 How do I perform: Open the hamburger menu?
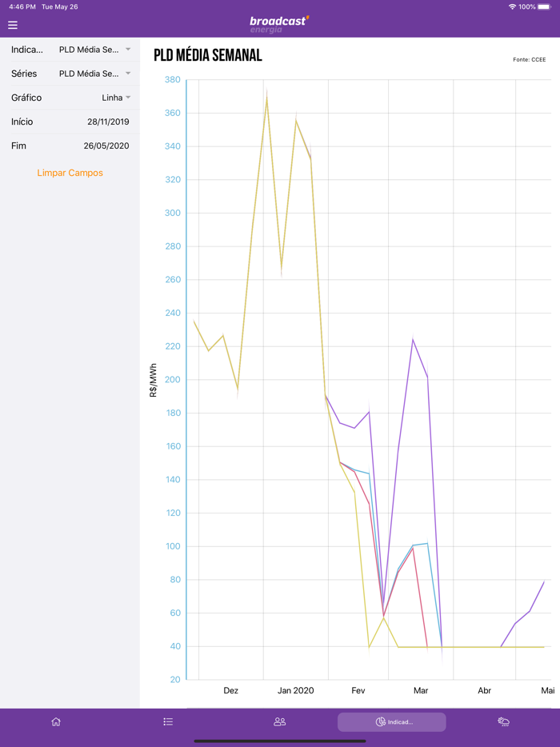pos(13,25)
